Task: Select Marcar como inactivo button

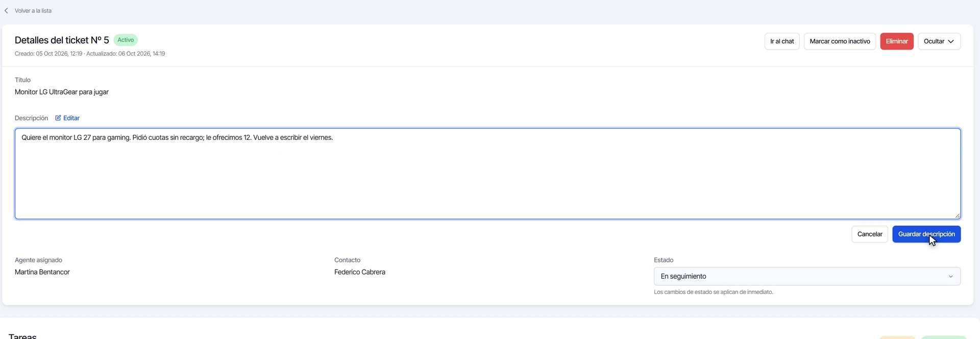Action: [840, 41]
